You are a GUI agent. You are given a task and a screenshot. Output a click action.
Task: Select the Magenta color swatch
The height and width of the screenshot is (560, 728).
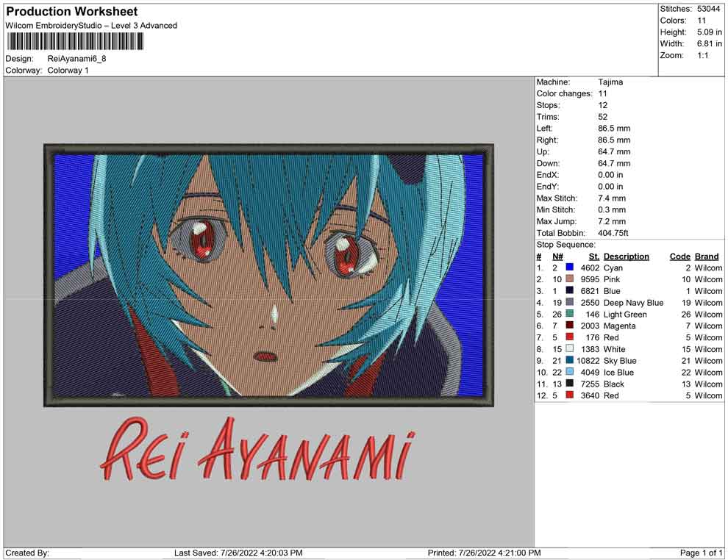[x=569, y=326]
